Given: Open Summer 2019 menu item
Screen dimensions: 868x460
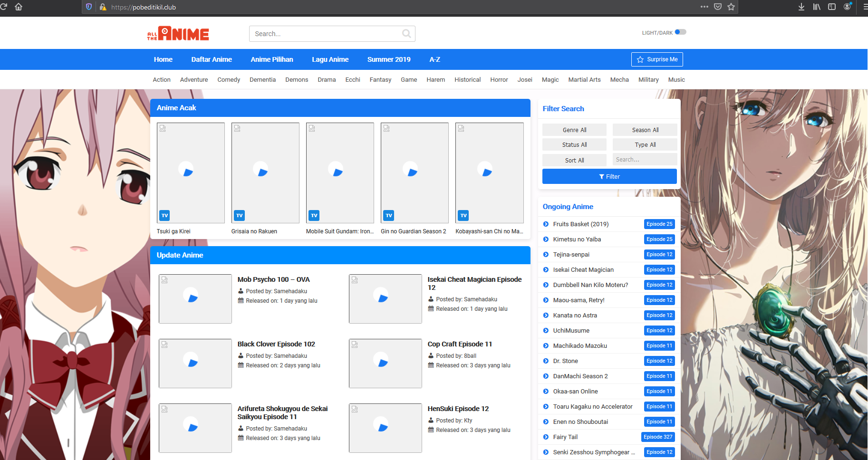Looking at the screenshot, I should (389, 59).
